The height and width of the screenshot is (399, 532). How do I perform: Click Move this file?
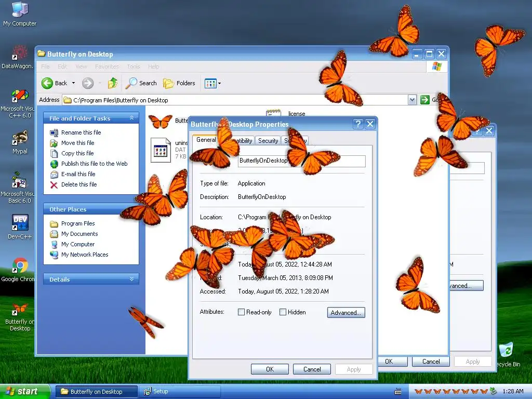78,143
